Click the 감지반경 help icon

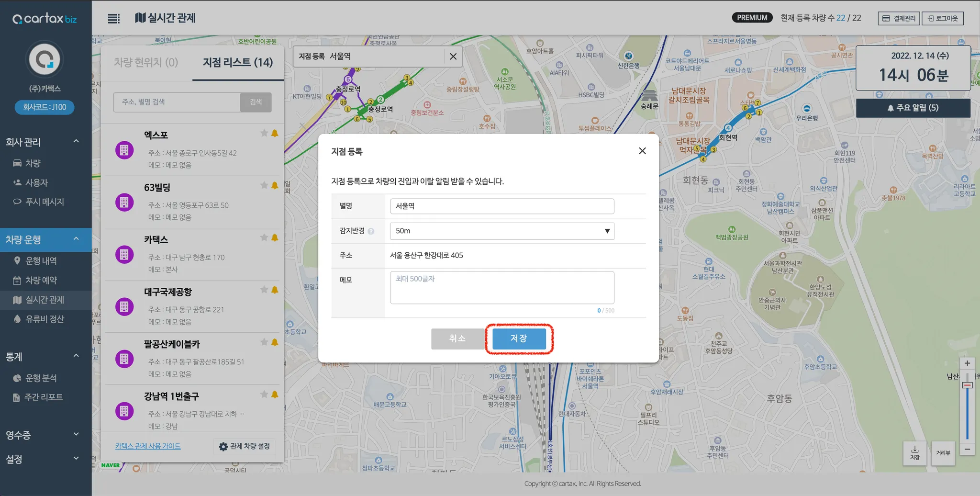(x=371, y=231)
